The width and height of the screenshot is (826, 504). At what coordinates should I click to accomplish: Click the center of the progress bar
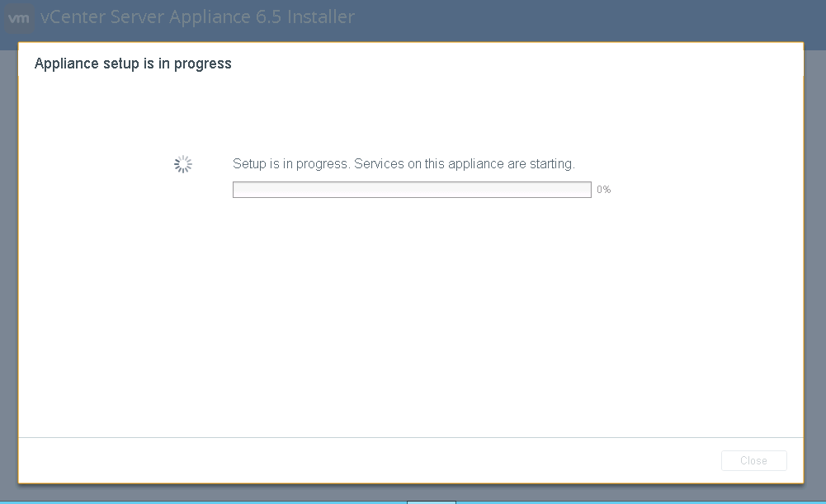tap(412, 190)
